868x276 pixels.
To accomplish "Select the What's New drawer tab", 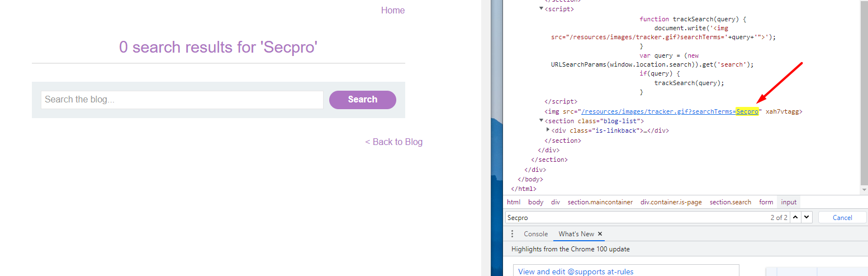I will [576, 234].
